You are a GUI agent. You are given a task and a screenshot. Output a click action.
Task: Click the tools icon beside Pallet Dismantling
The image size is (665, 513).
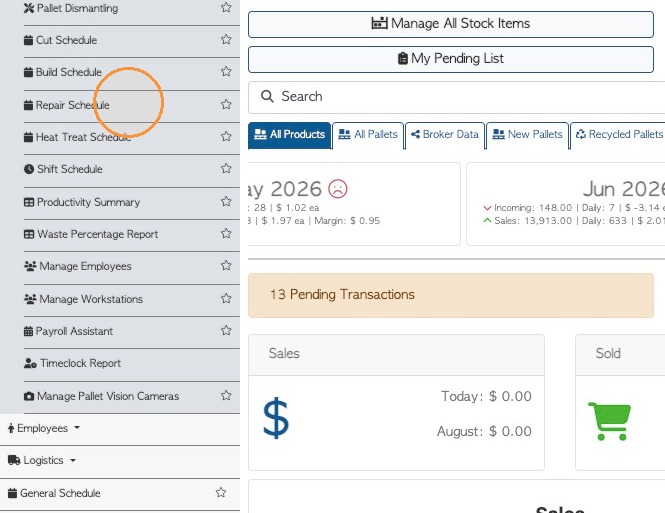click(x=29, y=8)
